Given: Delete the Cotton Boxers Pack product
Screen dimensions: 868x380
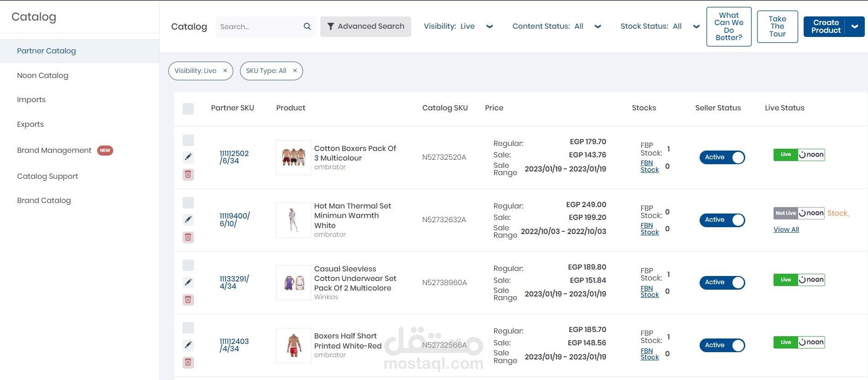Looking at the screenshot, I should tap(188, 174).
